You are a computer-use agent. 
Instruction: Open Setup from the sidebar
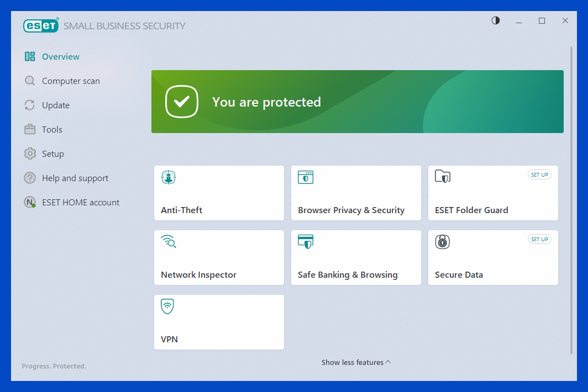53,153
